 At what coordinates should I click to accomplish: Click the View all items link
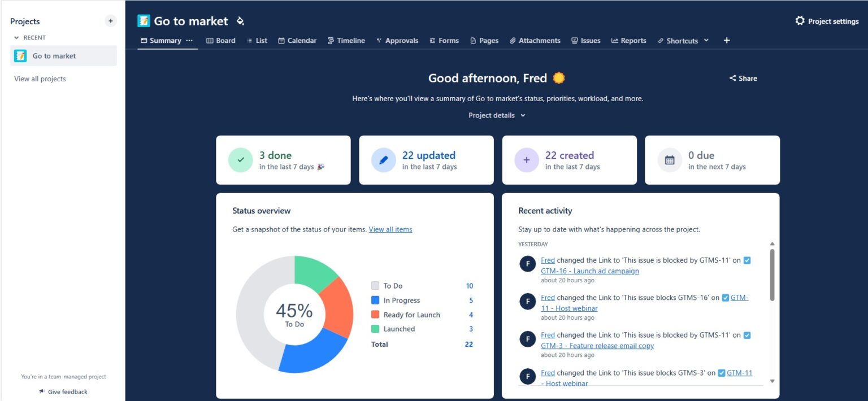click(390, 229)
